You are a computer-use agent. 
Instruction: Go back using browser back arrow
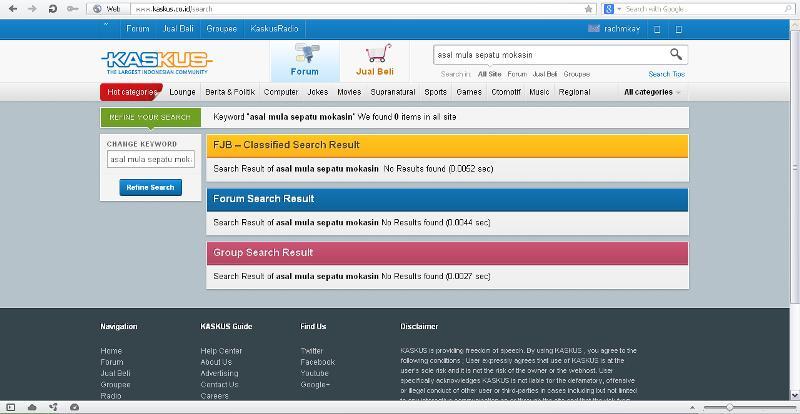point(13,9)
